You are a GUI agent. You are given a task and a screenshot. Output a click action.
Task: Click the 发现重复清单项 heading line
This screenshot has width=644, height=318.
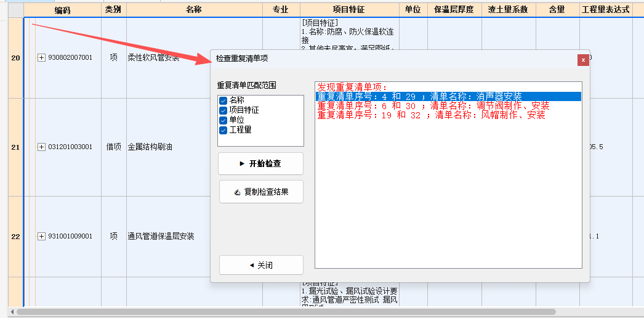[352, 87]
